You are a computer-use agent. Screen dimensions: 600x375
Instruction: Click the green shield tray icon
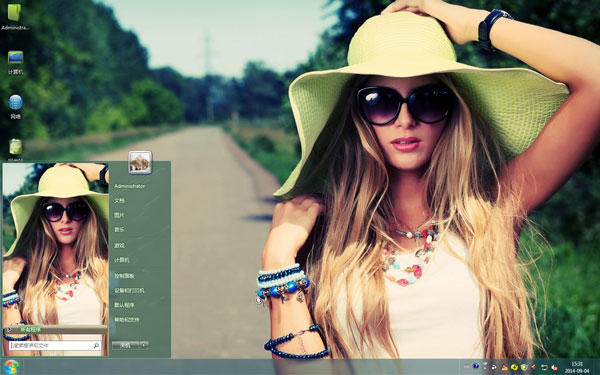524,367
